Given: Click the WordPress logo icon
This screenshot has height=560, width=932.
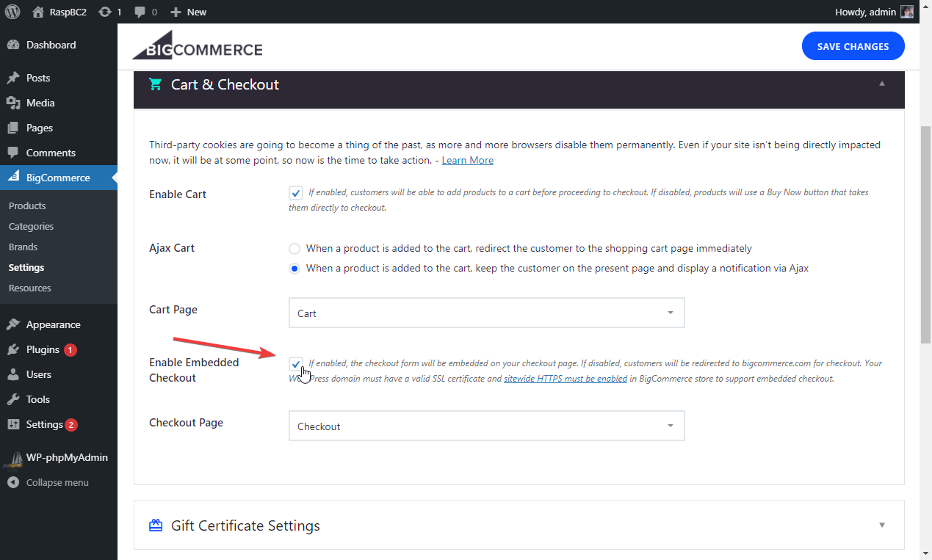Looking at the screenshot, I should (12, 12).
